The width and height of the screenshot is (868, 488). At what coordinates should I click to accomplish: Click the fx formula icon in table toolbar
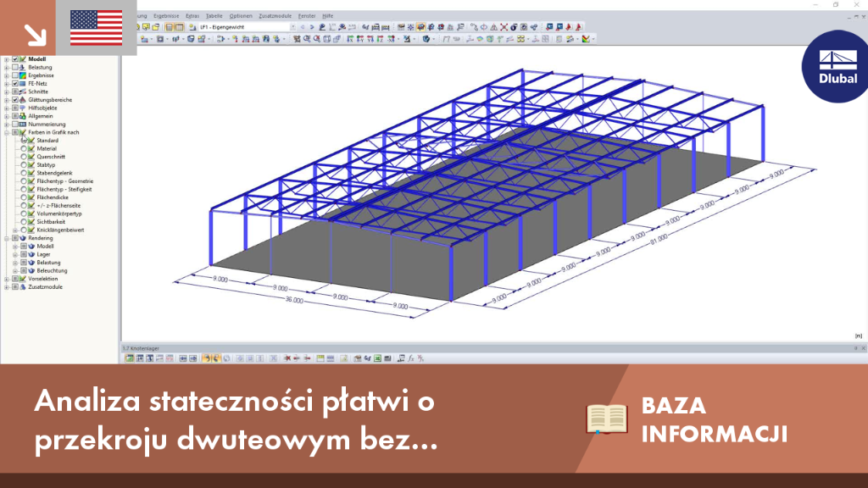(x=411, y=358)
